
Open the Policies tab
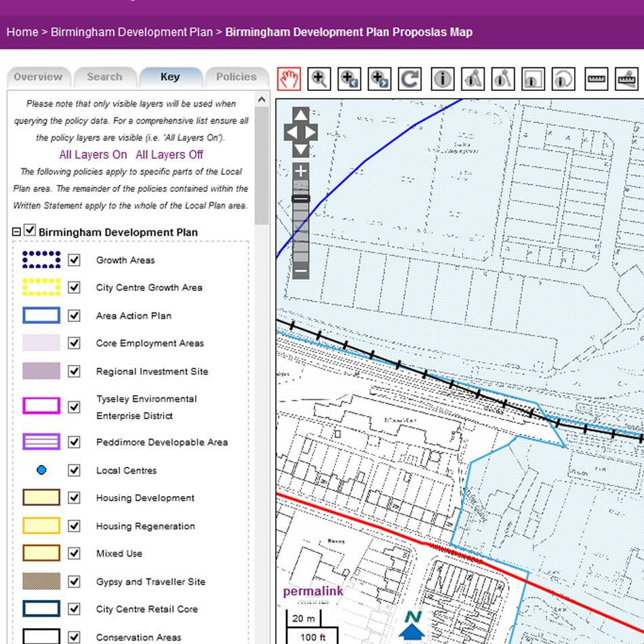tap(236, 77)
